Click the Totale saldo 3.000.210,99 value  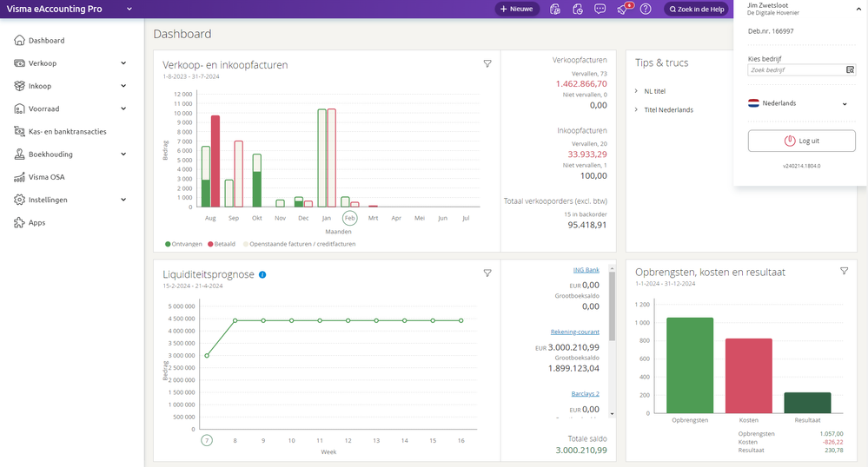click(x=581, y=450)
